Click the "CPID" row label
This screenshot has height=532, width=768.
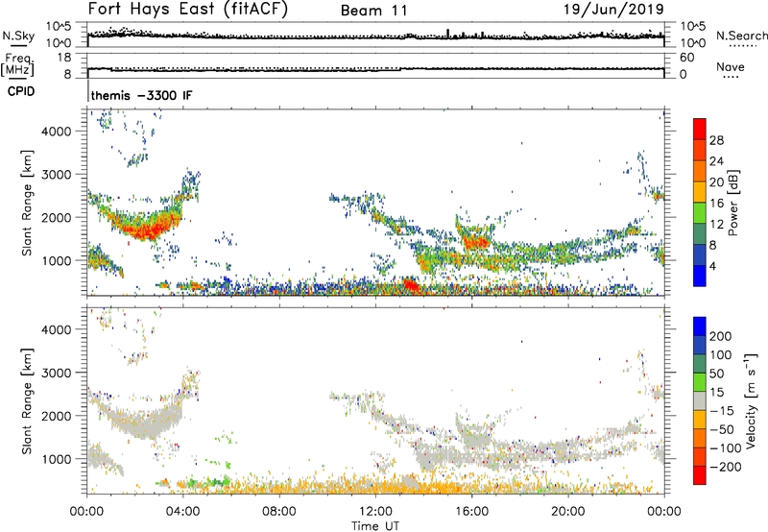coord(21,91)
